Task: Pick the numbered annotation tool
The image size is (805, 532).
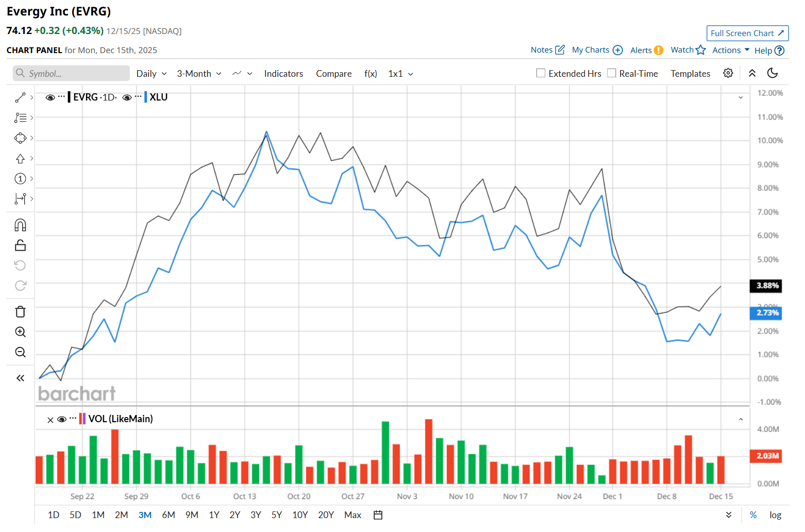Action: pos(20,178)
